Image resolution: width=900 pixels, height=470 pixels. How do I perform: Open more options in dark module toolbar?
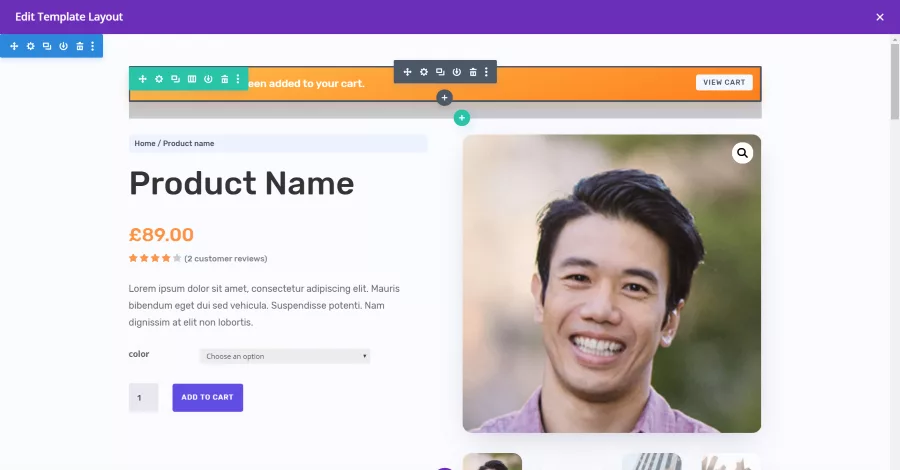coord(486,72)
